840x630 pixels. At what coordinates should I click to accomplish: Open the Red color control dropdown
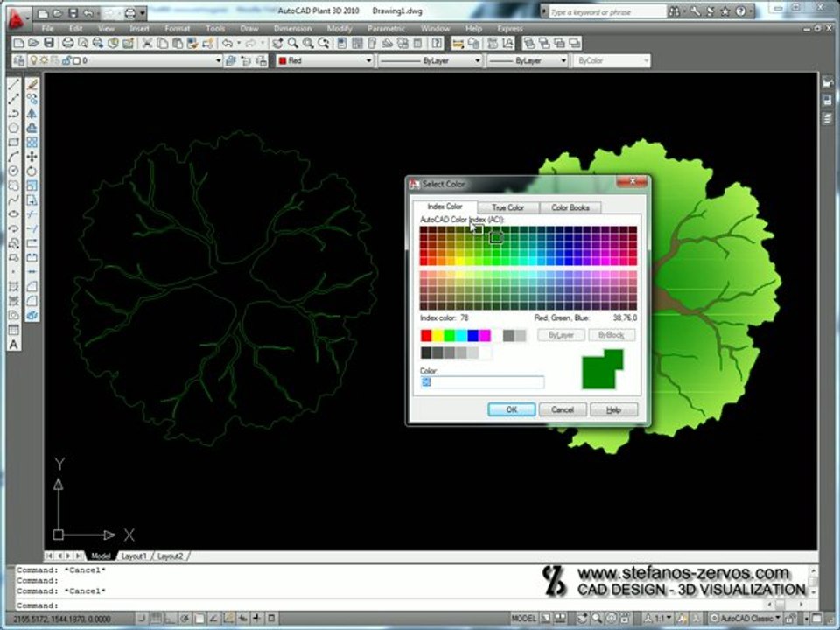click(x=325, y=60)
